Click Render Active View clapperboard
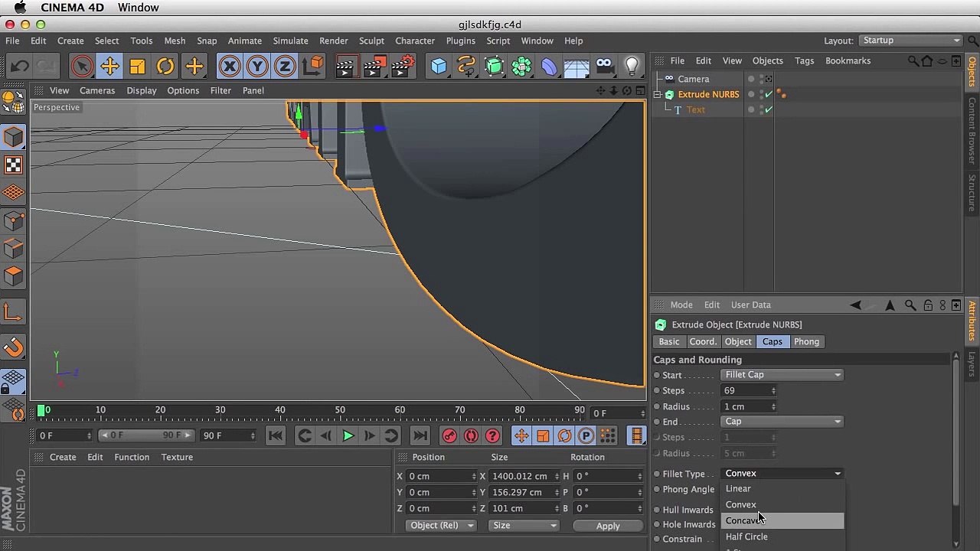Screen dimensions: 980x551 coord(345,67)
